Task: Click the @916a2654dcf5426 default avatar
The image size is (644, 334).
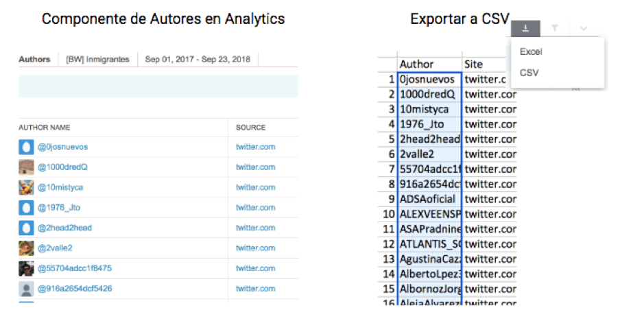Action: coord(26,289)
